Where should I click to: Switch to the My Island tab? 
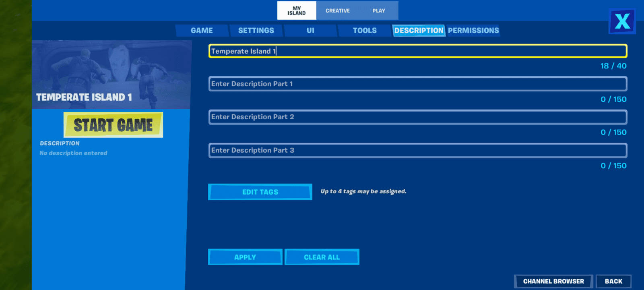[297, 10]
